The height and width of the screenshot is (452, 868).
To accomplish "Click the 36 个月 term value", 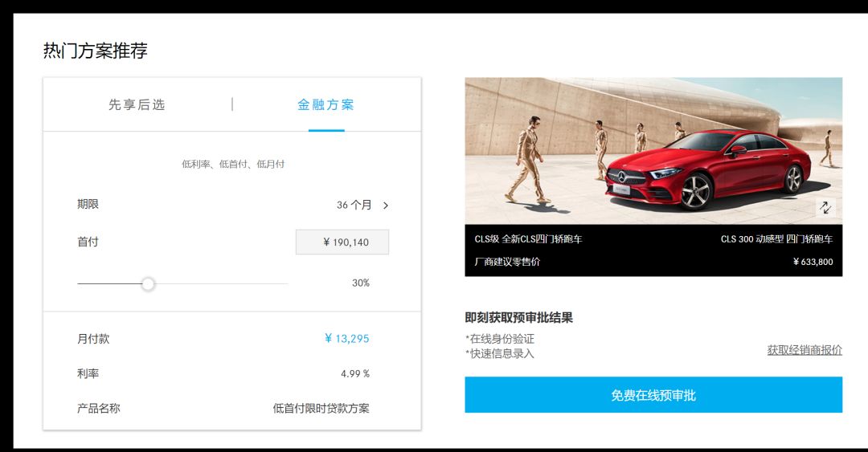I will [x=354, y=205].
